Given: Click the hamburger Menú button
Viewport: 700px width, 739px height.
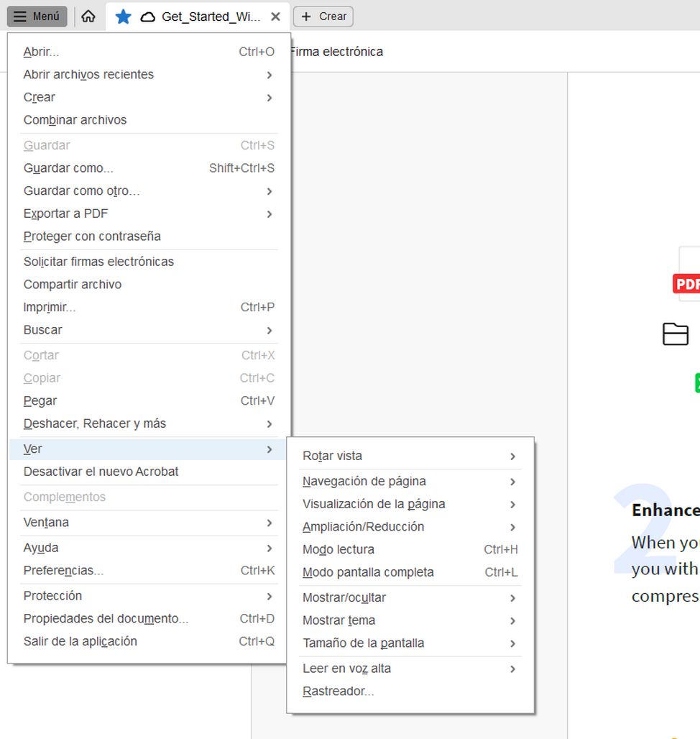Looking at the screenshot, I should (x=37, y=17).
